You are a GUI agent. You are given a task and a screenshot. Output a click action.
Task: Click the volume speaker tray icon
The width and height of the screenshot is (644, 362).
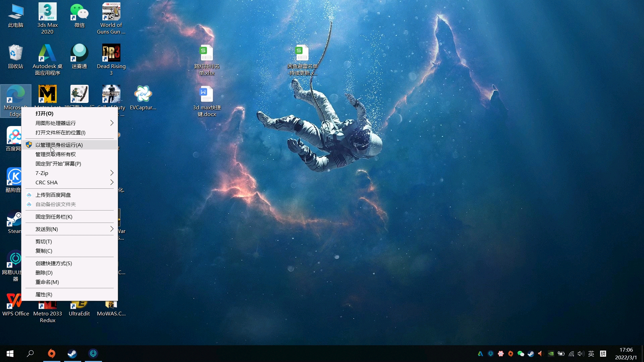click(x=581, y=354)
